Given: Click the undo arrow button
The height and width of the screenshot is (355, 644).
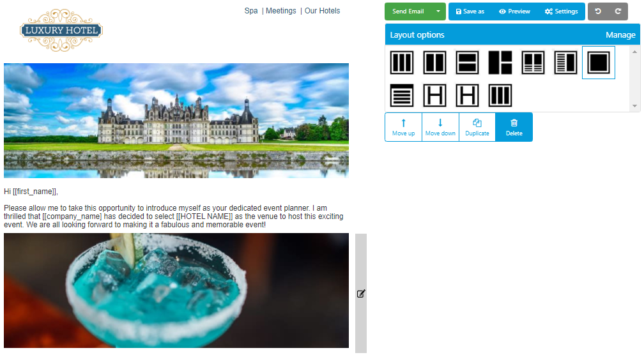Looking at the screenshot, I should [598, 11].
